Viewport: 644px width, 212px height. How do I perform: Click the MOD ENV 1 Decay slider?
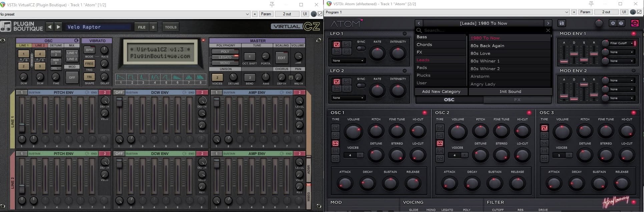point(574,54)
